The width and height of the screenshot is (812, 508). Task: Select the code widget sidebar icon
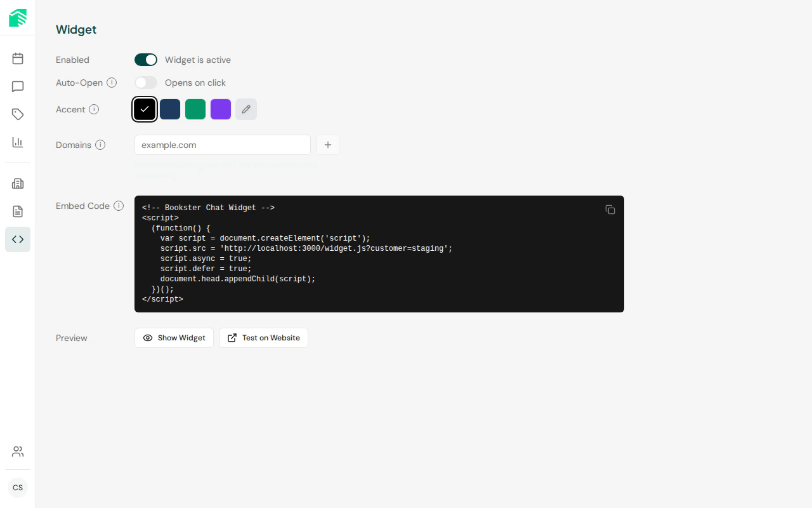[x=18, y=239]
